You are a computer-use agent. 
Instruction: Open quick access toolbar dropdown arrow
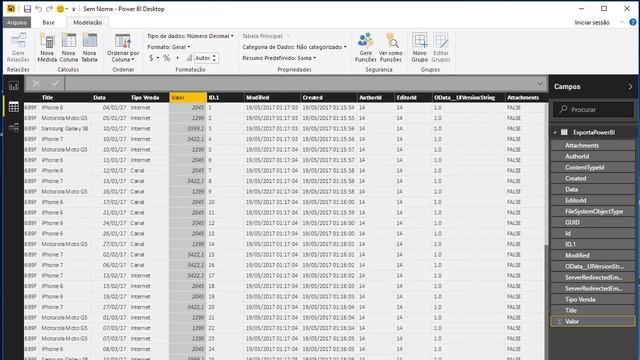coord(73,9)
